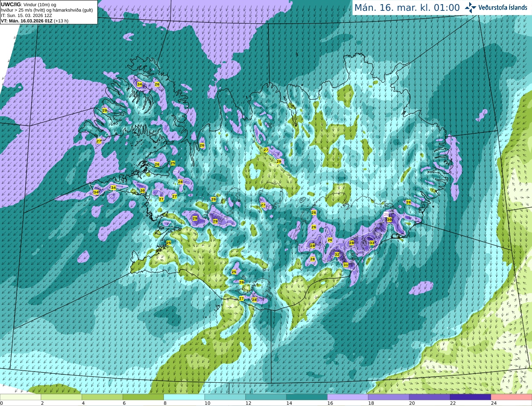Click the scale number "6" under the legend
This screenshot has width=532, height=406.
click(124, 403)
